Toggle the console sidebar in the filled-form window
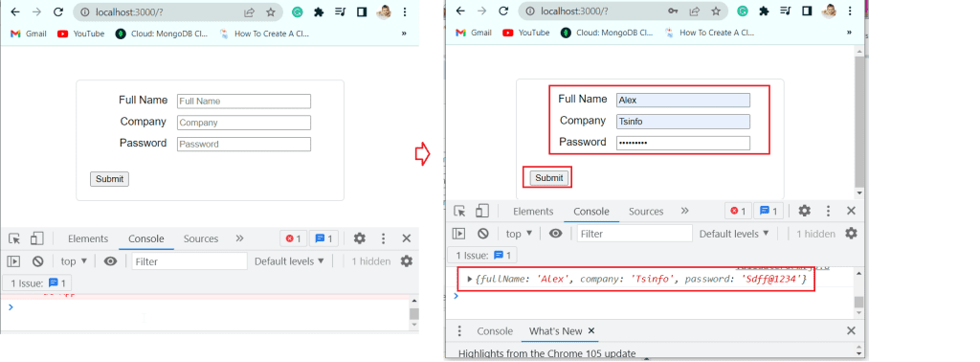This screenshot has height=362, width=980. coord(458,234)
